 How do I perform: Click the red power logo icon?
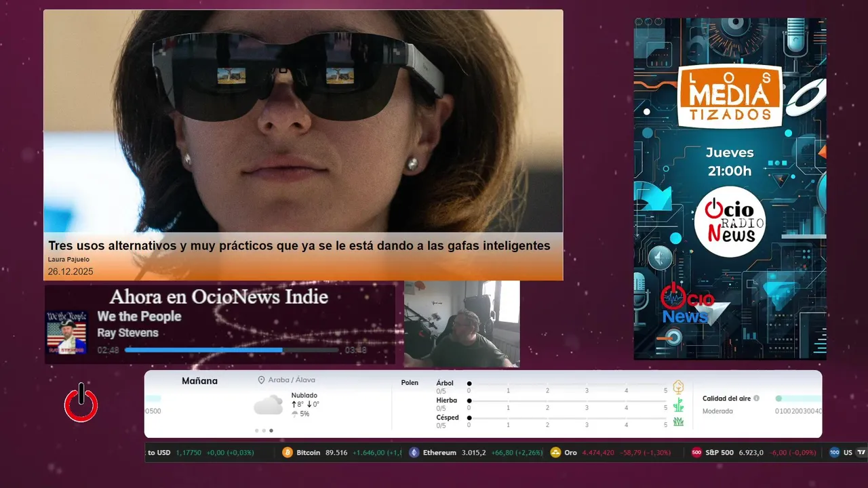click(x=81, y=403)
